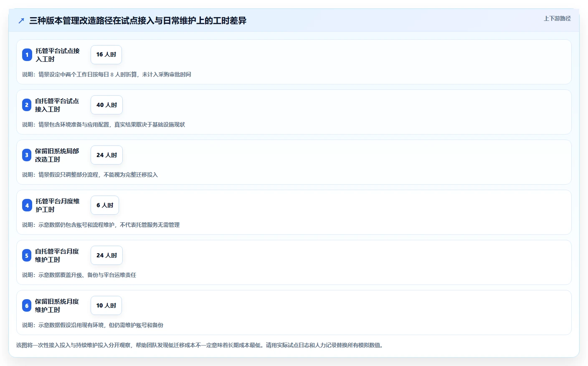Select number badge 1 for 托管平台试点接入工时
This screenshot has width=588, height=366.
(x=27, y=55)
